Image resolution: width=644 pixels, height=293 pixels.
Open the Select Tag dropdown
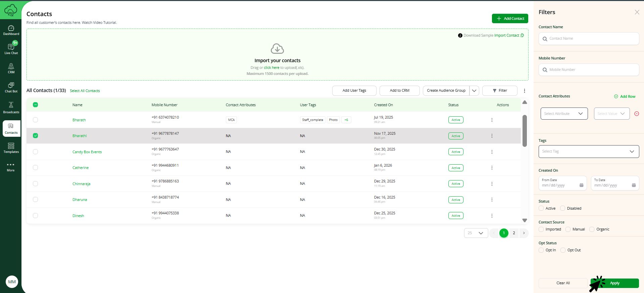(588, 152)
